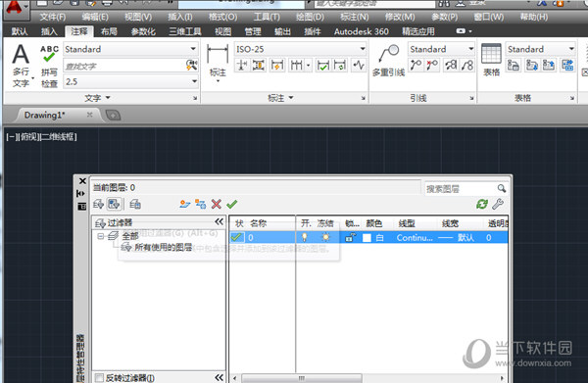Run the spell check (拼写检查) tool
Screen dimensions: 588x383
click(49, 67)
